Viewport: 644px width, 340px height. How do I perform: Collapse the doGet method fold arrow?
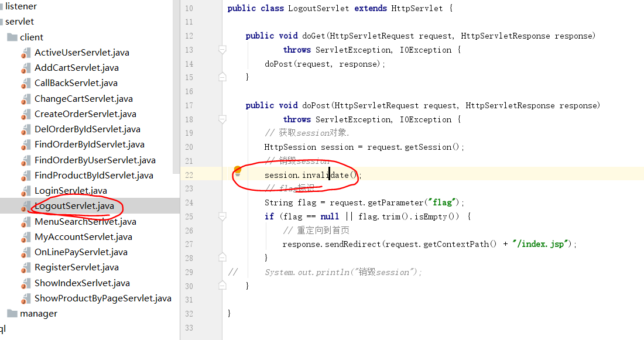pos(222,50)
